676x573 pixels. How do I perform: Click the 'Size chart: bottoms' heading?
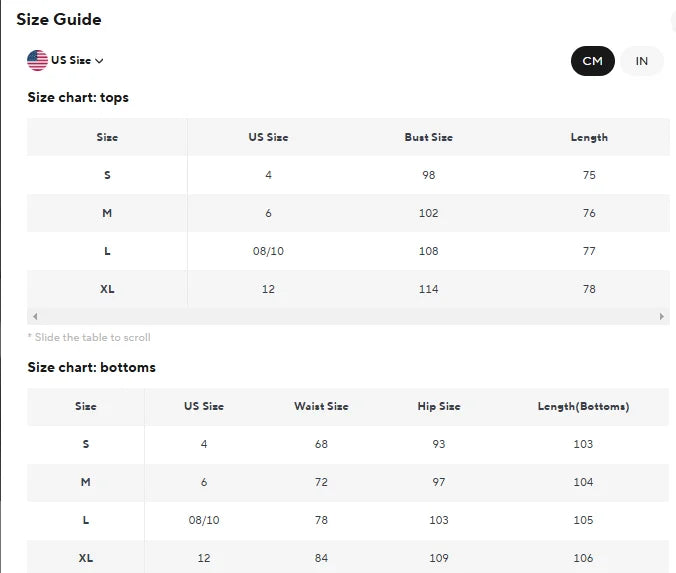(91, 367)
